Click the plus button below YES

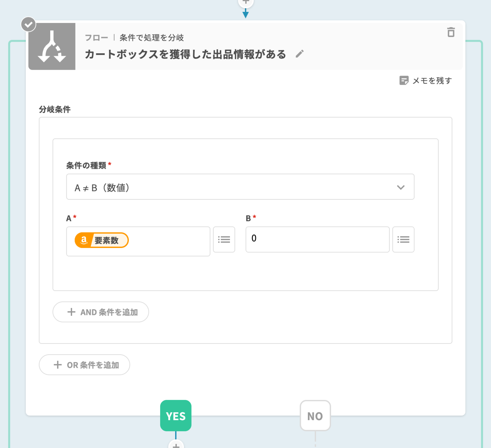(176, 445)
